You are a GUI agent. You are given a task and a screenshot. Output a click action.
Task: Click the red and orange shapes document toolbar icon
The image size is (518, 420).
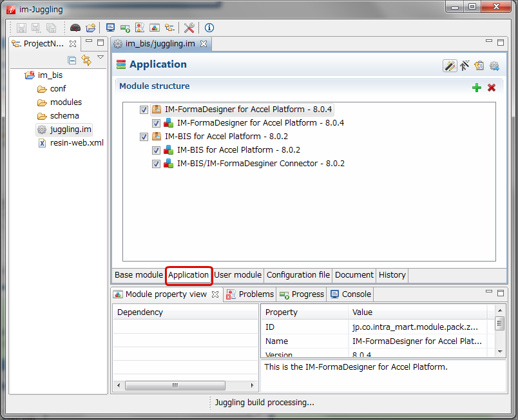140,28
